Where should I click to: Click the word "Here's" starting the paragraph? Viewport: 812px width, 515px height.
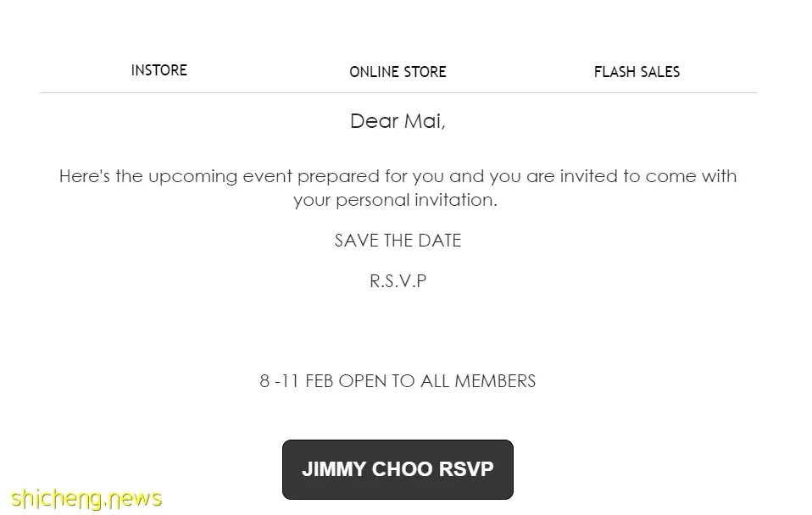[85, 176]
